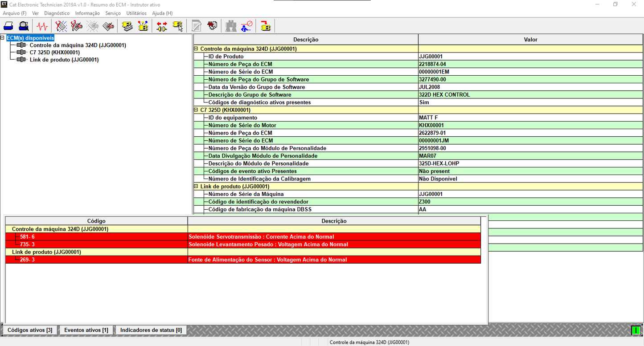
Task: Open the Status Tool waveform icon
Action: tap(42, 26)
